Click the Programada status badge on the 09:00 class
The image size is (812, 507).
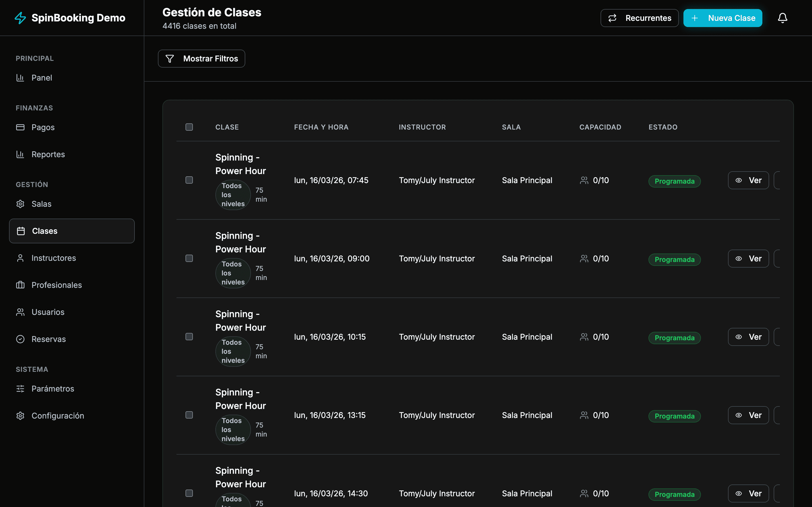tap(674, 259)
